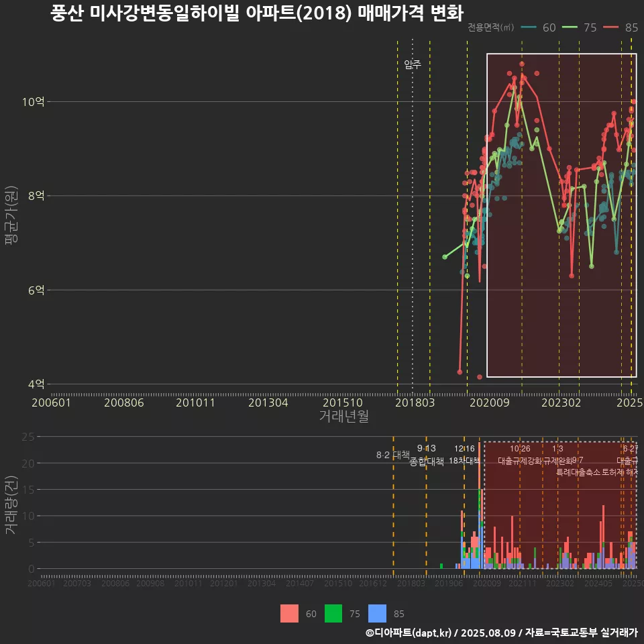Screen dimensions: 644x644
Task: Click 202009 on the price chart axis
Action: point(490,402)
